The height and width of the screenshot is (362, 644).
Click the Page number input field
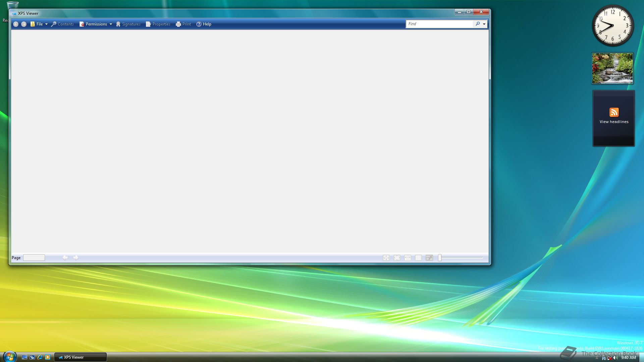(34, 257)
